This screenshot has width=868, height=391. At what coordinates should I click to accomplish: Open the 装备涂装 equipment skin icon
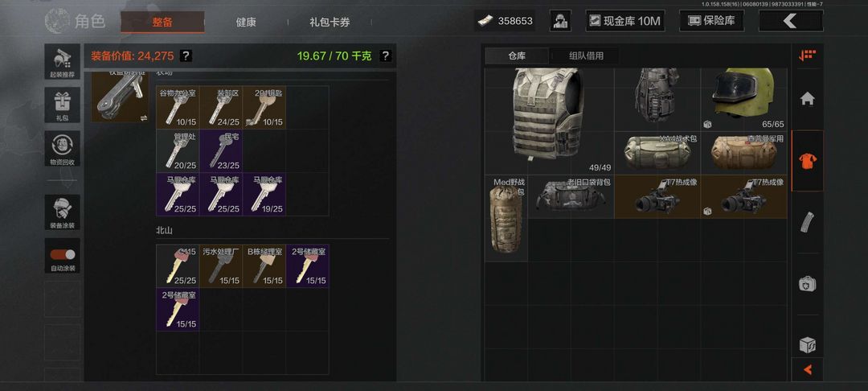click(x=62, y=212)
